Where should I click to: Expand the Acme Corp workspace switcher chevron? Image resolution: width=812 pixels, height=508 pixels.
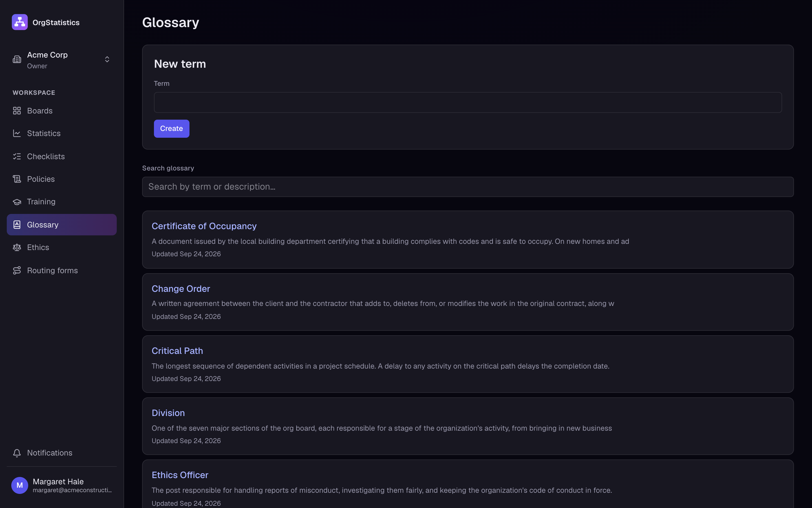[x=107, y=60]
